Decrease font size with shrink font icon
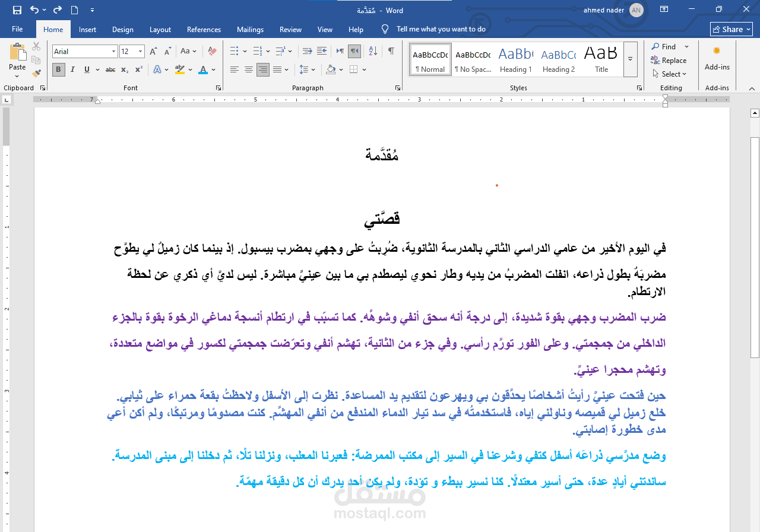 point(166,52)
